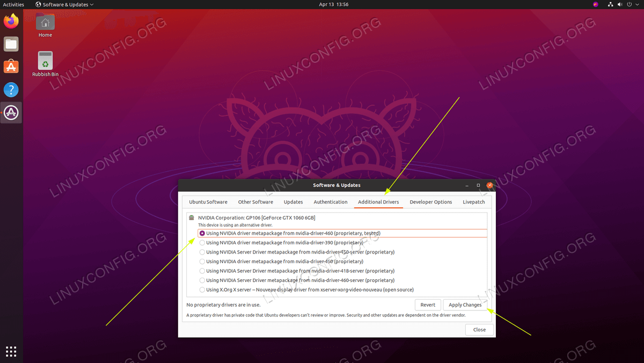This screenshot has width=644, height=363.
Task: Open the Activities overview
Action: coord(13,4)
